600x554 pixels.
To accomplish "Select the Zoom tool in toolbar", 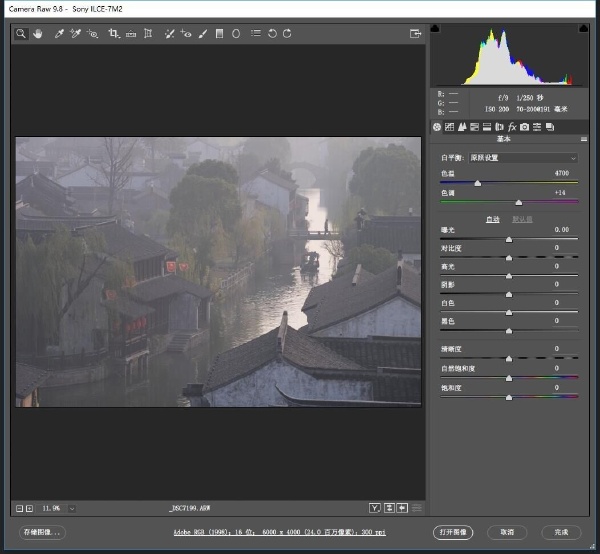I will tap(20, 33).
